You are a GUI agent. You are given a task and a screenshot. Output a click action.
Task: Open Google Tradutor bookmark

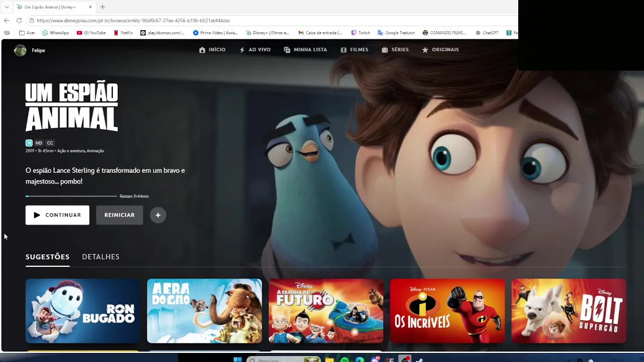pos(396,33)
